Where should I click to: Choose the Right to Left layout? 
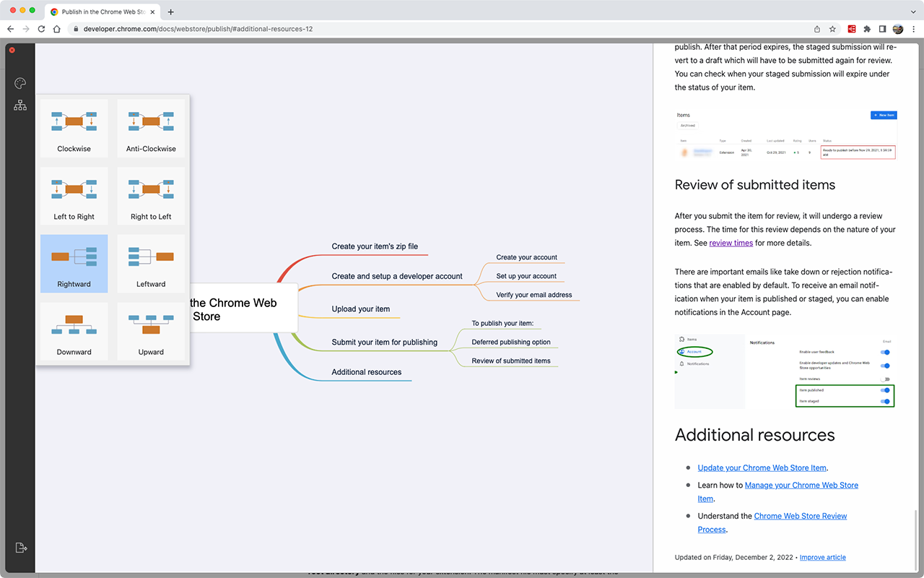(151, 196)
